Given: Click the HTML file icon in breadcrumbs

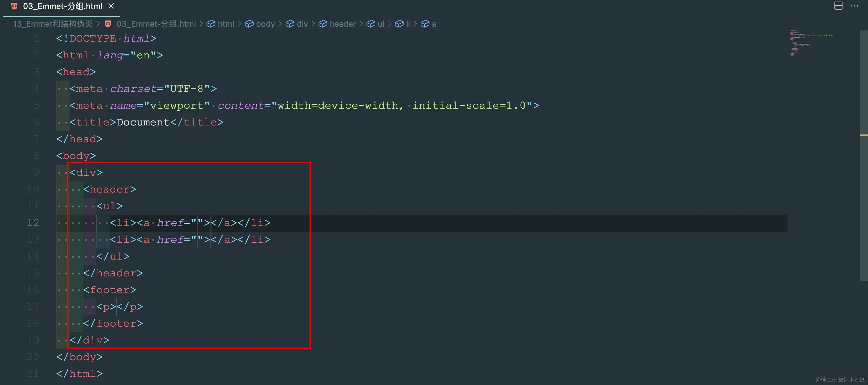Looking at the screenshot, I should [108, 24].
